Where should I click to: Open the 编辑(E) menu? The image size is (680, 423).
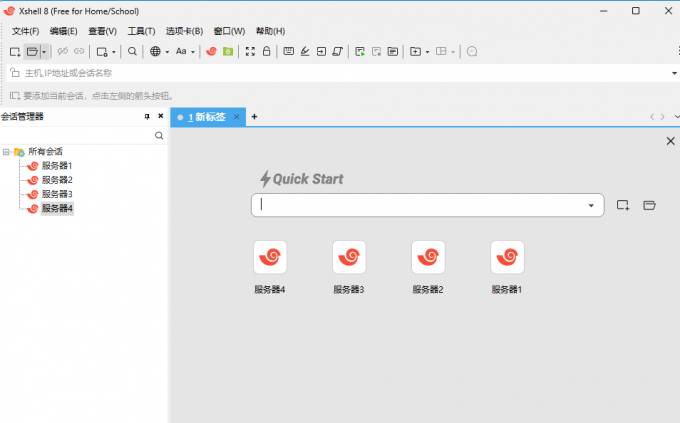tap(63, 31)
